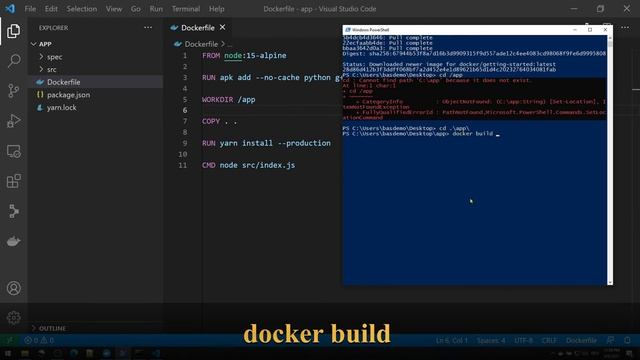The image size is (640, 360).
Task: Open the Help menu
Action: (x=216, y=9)
